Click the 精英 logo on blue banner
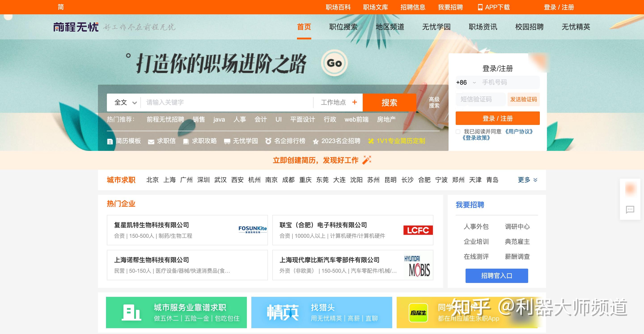644x334 pixels. [x=283, y=312]
